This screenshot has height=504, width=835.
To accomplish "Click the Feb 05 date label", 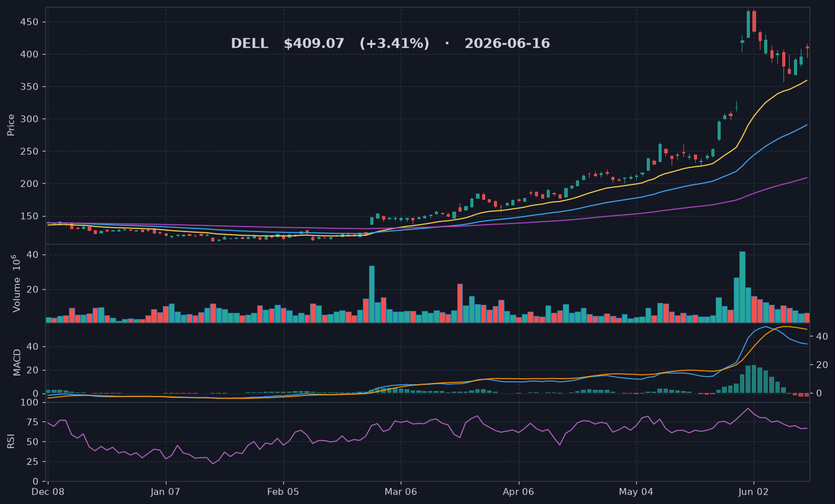I will coord(283,492).
